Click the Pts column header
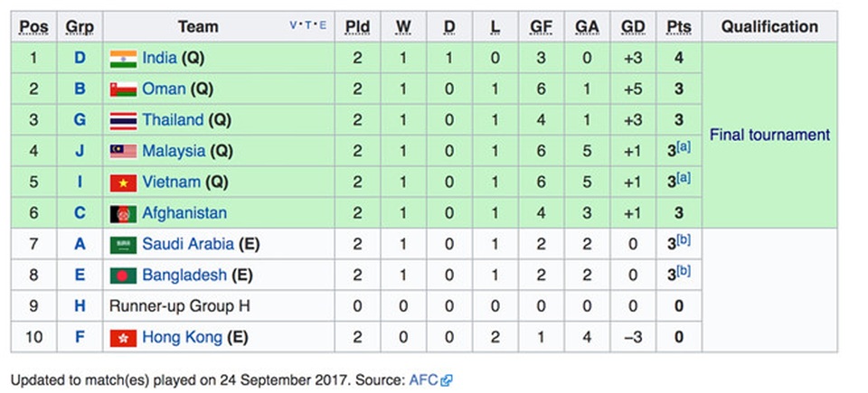 [x=679, y=26]
